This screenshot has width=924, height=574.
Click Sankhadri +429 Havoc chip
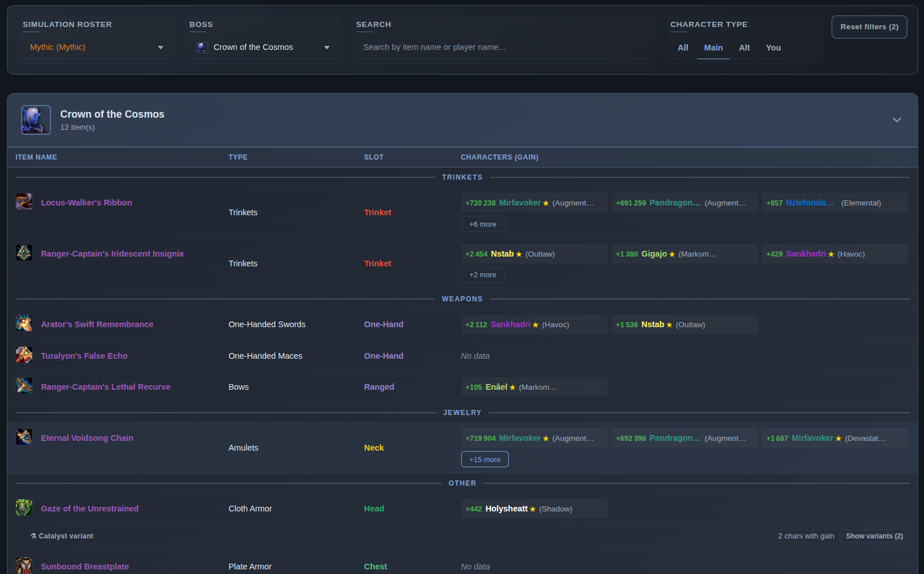coord(835,254)
